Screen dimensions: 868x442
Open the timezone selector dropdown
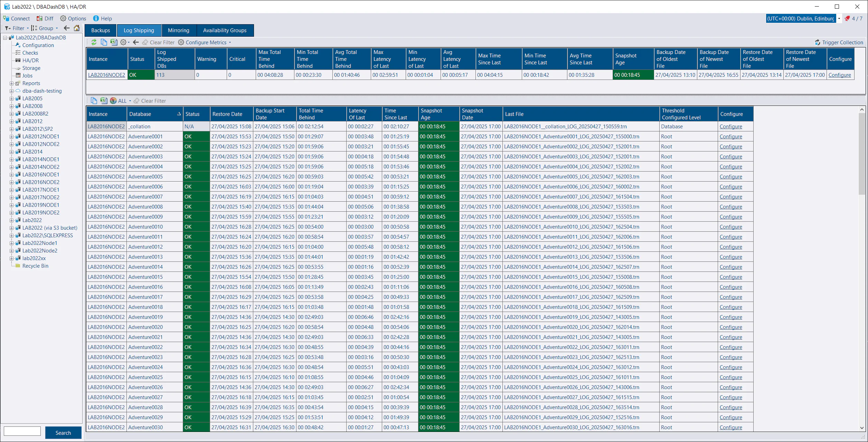point(839,18)
